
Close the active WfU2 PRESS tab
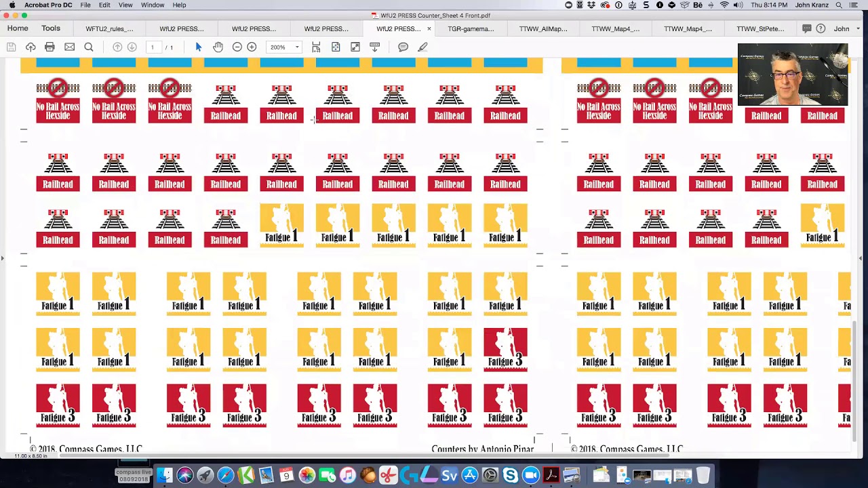[x=429, y=28]
